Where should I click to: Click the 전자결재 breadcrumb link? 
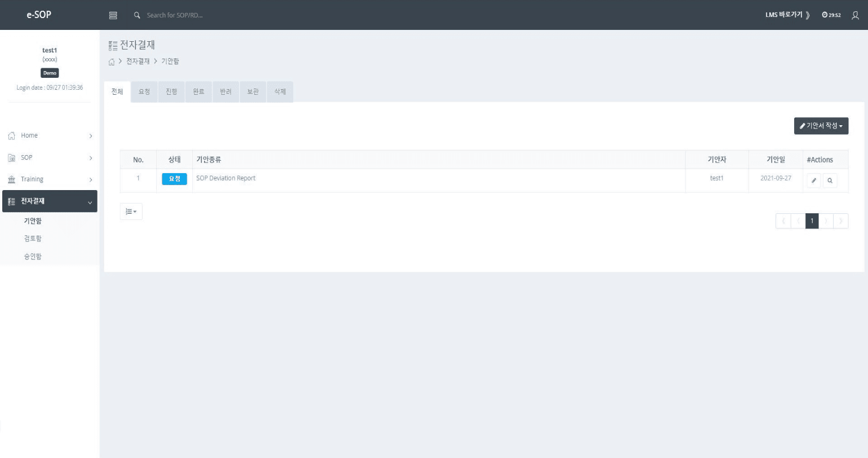pyautogui.click(x=138, y=61)
